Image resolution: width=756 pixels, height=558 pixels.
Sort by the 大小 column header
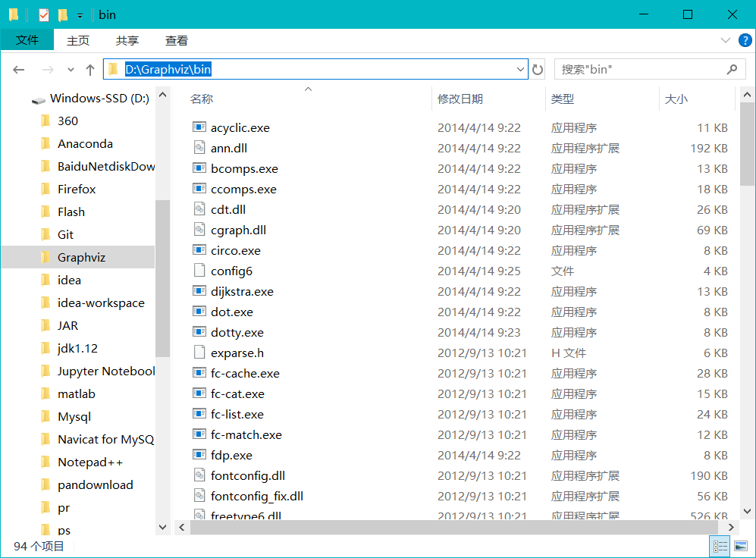(x=676, y=99)
